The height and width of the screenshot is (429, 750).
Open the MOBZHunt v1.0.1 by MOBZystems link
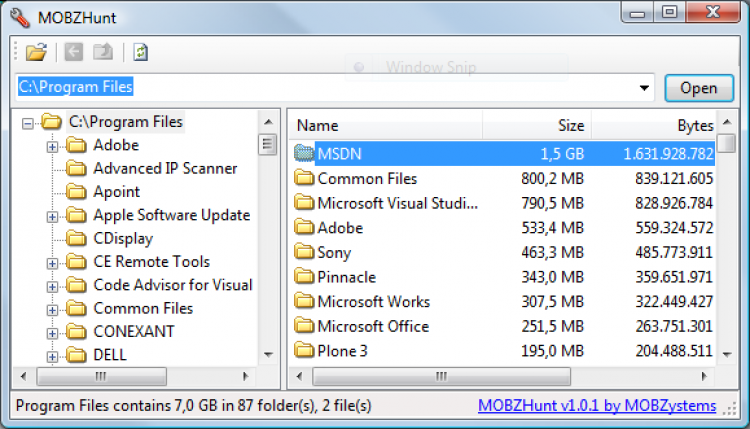click(597, 406)
